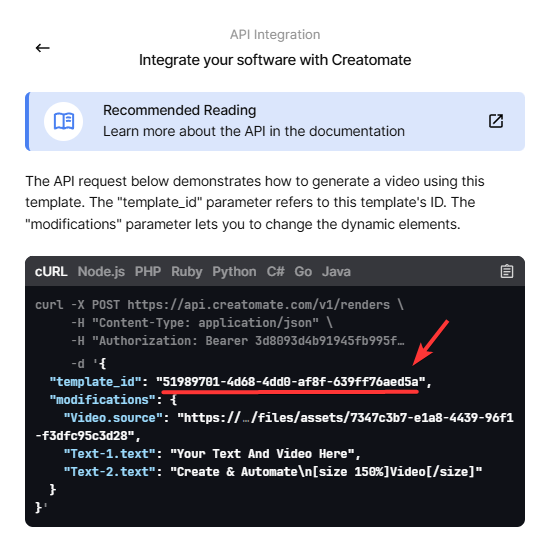Click the Authorization Bearer token text
Viewport: 547px width, 545px height.
click(248, 341)
